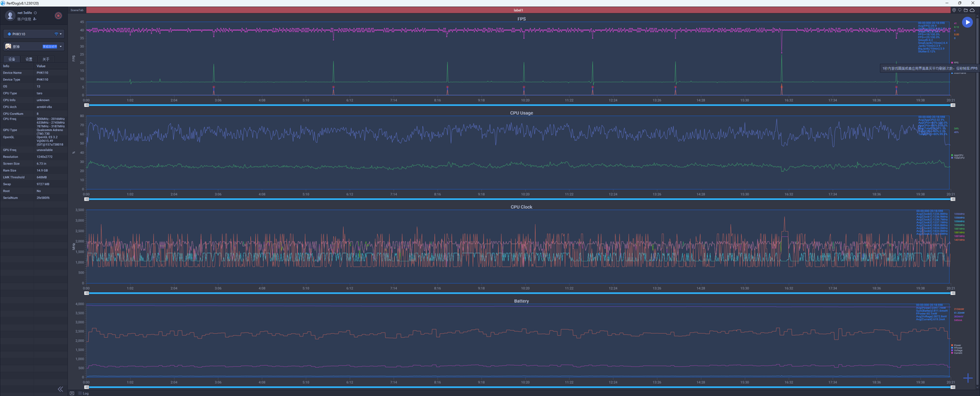Click the SerialNum row label
This screenshot has height=396, width=980.
[10, 198]
